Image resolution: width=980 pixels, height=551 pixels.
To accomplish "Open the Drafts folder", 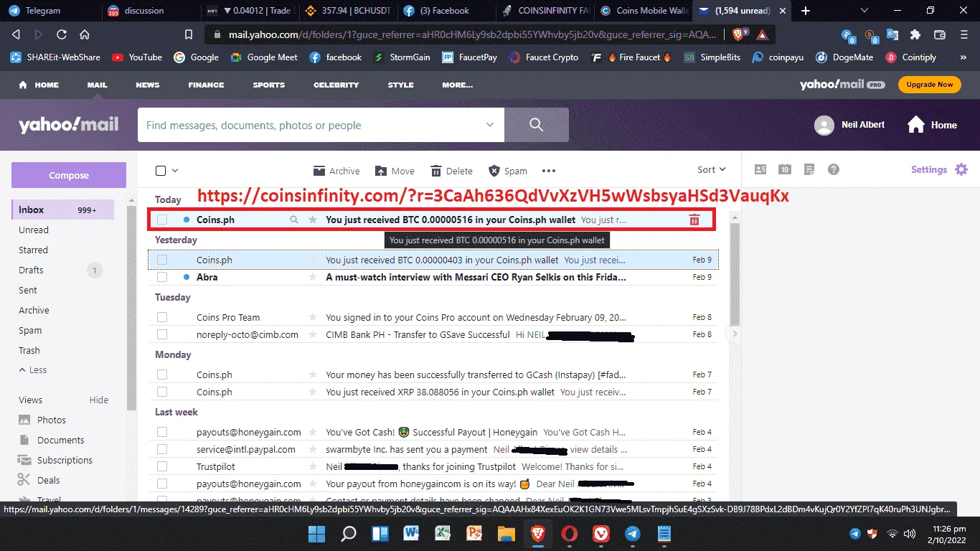I will [x=31, y=270].
